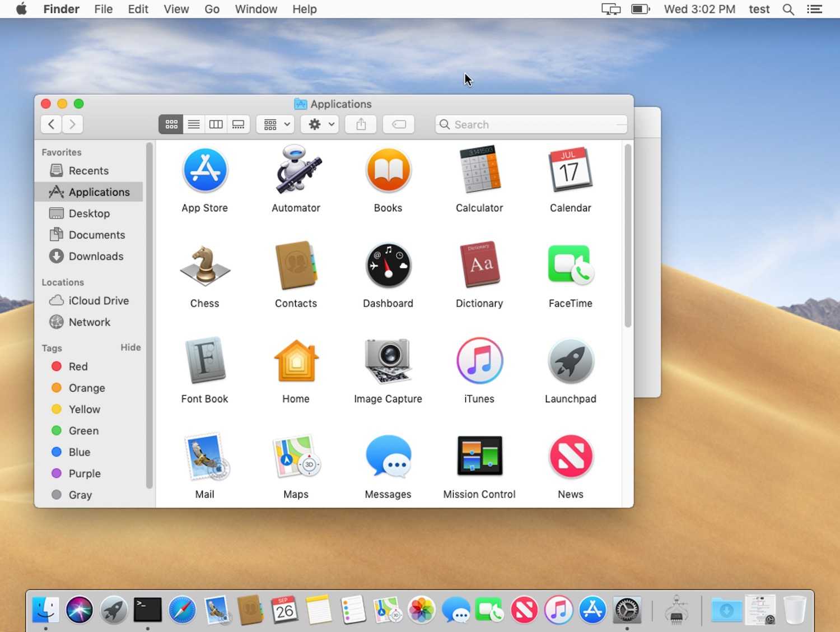The width and height of the screenshot is (840, 632).
Task: Open the View menu
Action: point(176,9)
